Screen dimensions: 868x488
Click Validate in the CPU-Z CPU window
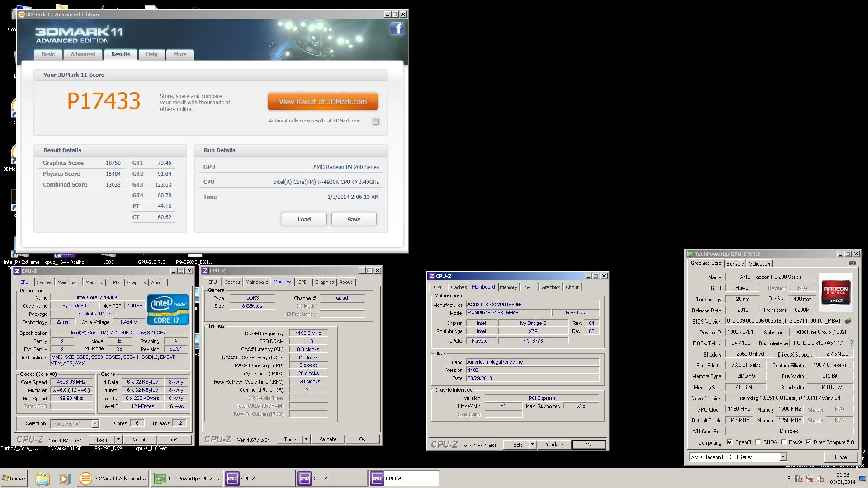(x=140, y=440)
